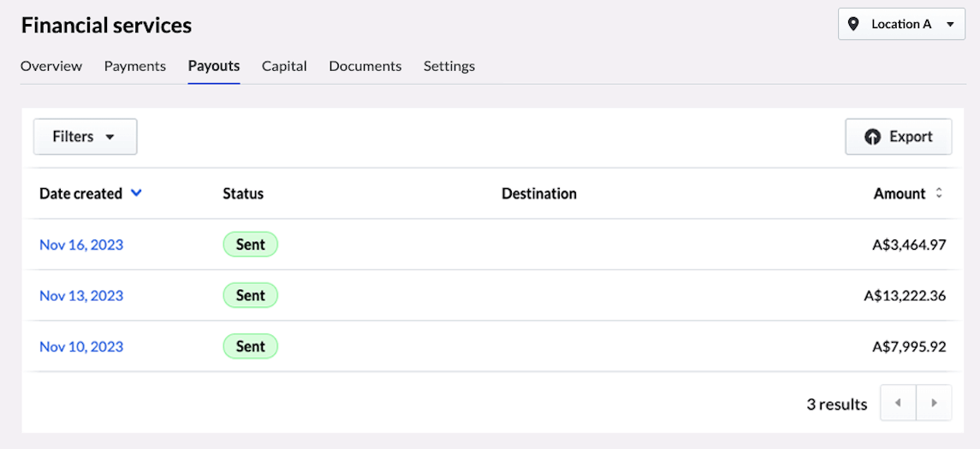Viewport: 980px width, 449px height.
Task: Go to next page of results
Action: pyautogui.click(x=934, y=404)
